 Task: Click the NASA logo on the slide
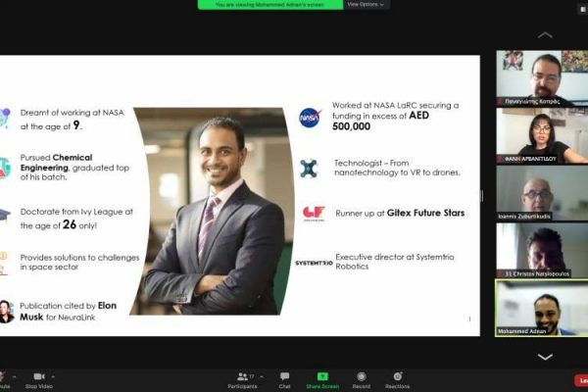coord(310,118)
